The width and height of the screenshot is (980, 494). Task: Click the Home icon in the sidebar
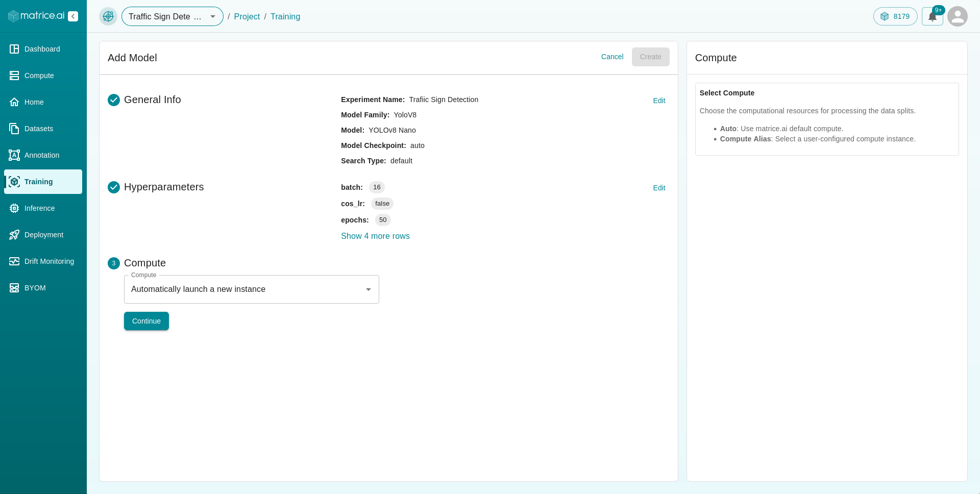[x=14, y=102]
